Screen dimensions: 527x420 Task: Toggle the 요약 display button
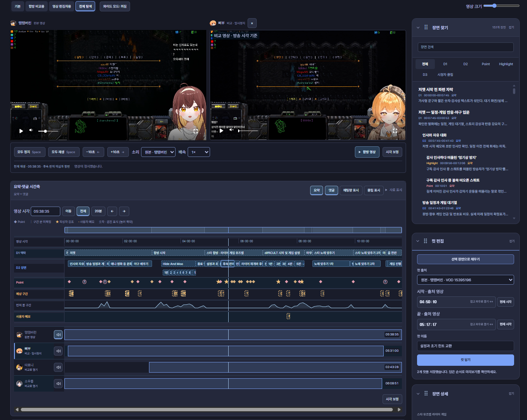click(317, 190)
